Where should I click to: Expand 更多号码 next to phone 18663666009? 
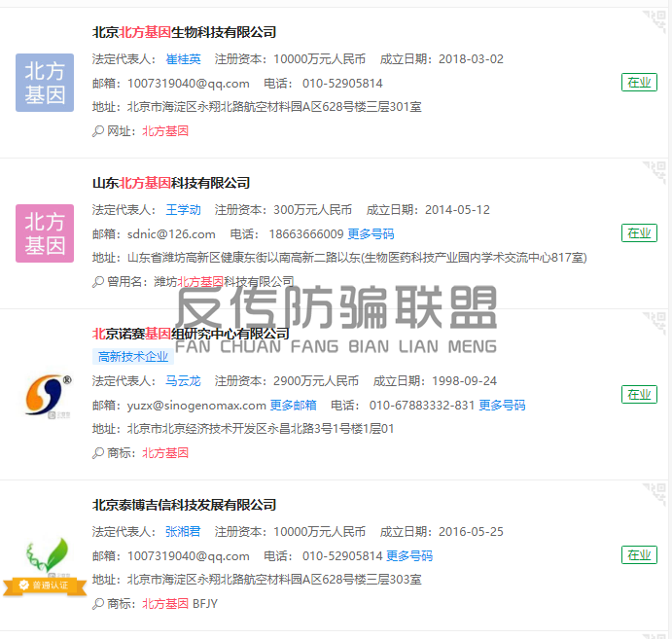(x=371, y=233)
